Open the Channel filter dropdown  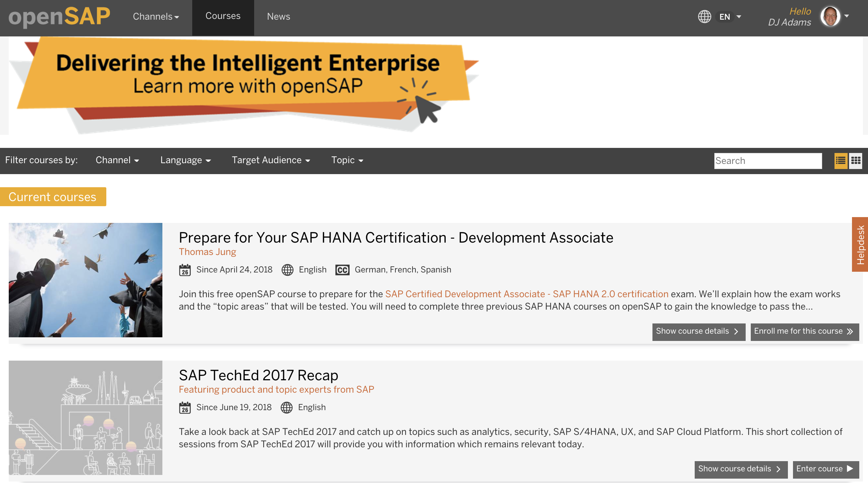[x=117, y=160]
